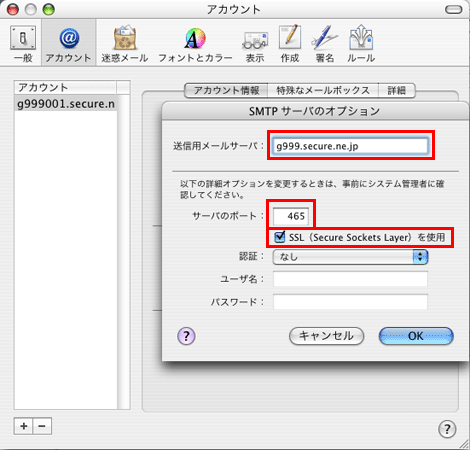Image resolution: width=470 pixels, height=450 pixels.
Task: Select the アカウント @ toolbar icon
Action: [x=69, y=44]
